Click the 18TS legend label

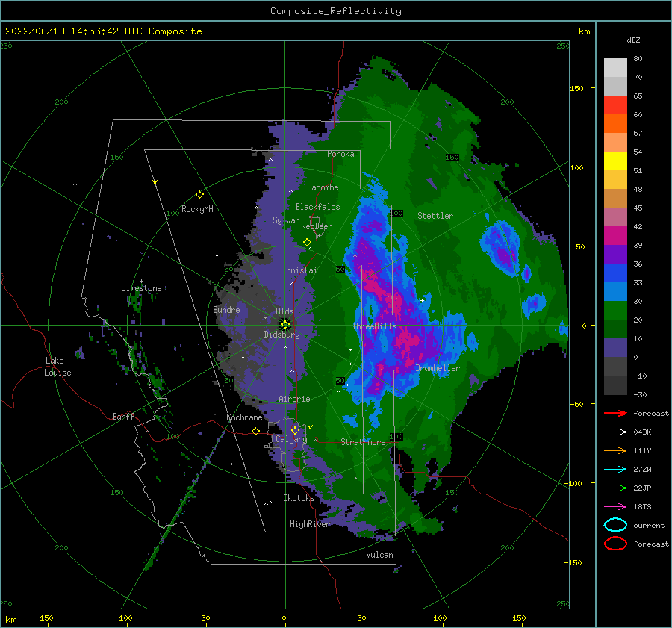tap(642, 507)
